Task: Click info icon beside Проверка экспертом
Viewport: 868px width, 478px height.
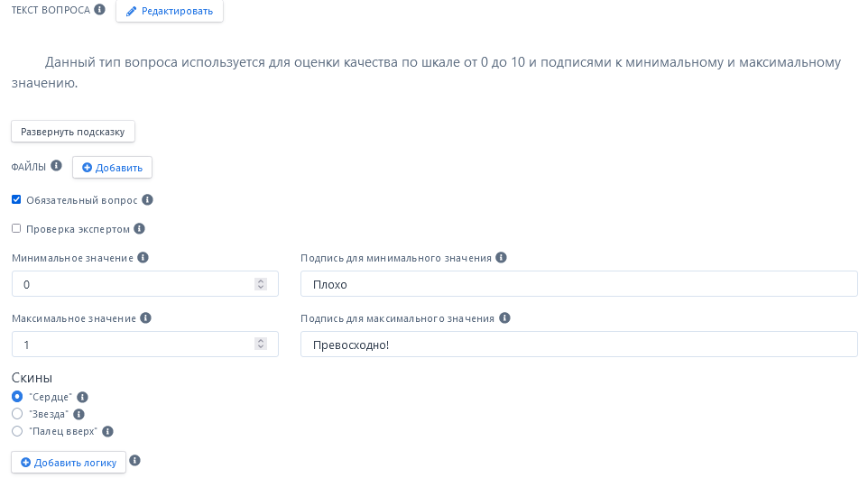Action: [140, 229]
